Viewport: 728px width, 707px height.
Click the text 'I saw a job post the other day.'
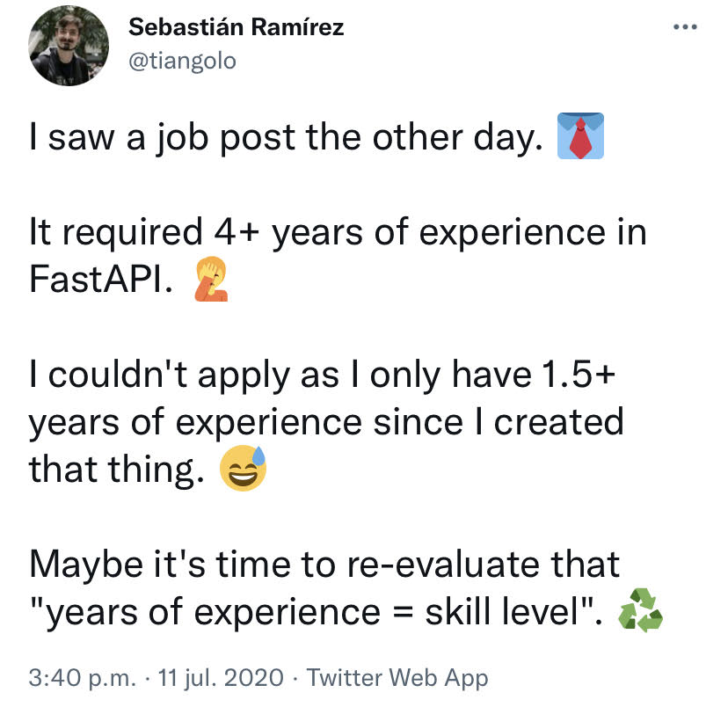click(x=286, y=138)
